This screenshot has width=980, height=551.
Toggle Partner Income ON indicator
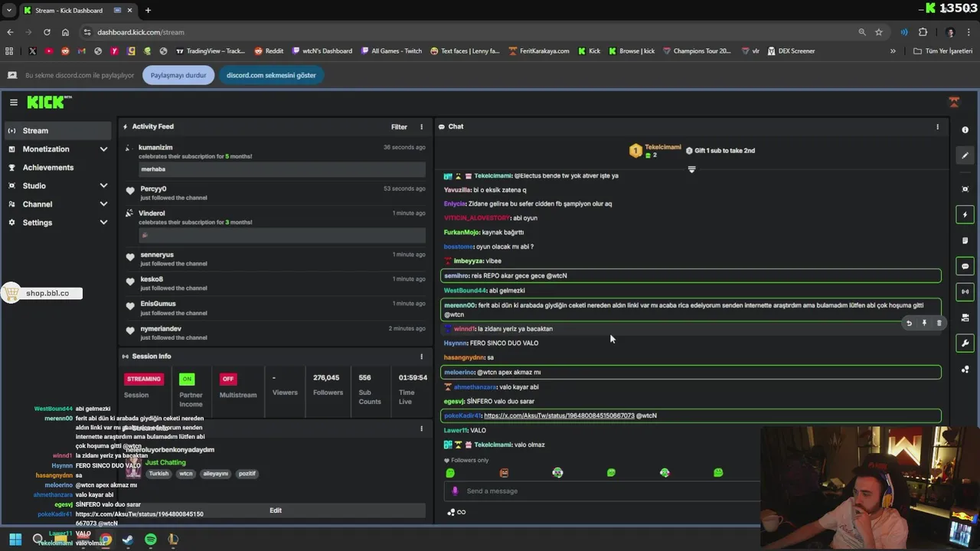coord(187,379)
